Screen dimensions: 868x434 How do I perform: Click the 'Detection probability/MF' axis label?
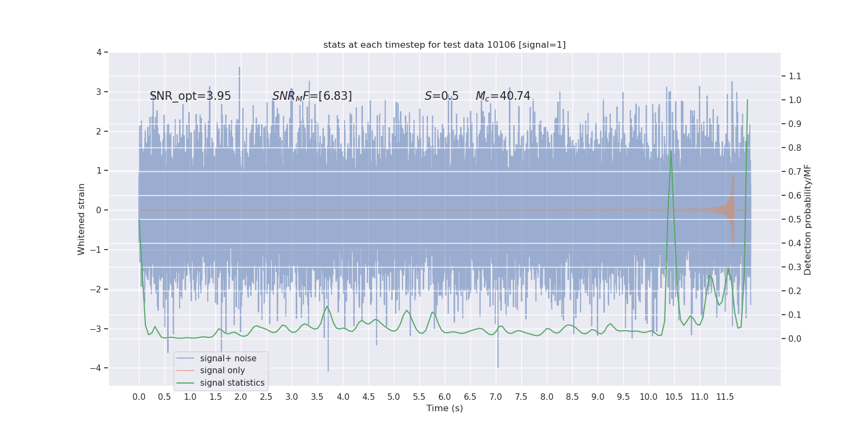coord(808,220)
